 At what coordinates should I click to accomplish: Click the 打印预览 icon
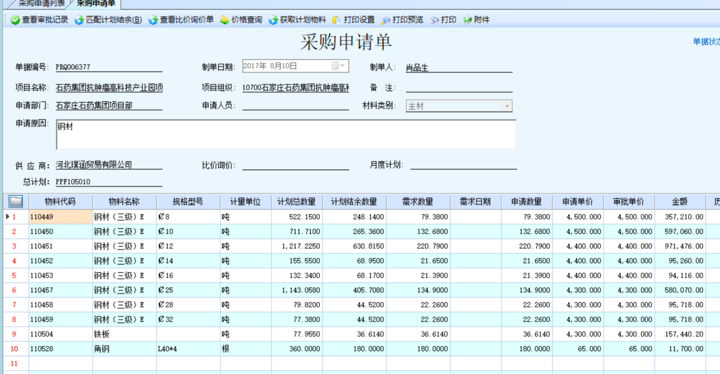(386, 20)
